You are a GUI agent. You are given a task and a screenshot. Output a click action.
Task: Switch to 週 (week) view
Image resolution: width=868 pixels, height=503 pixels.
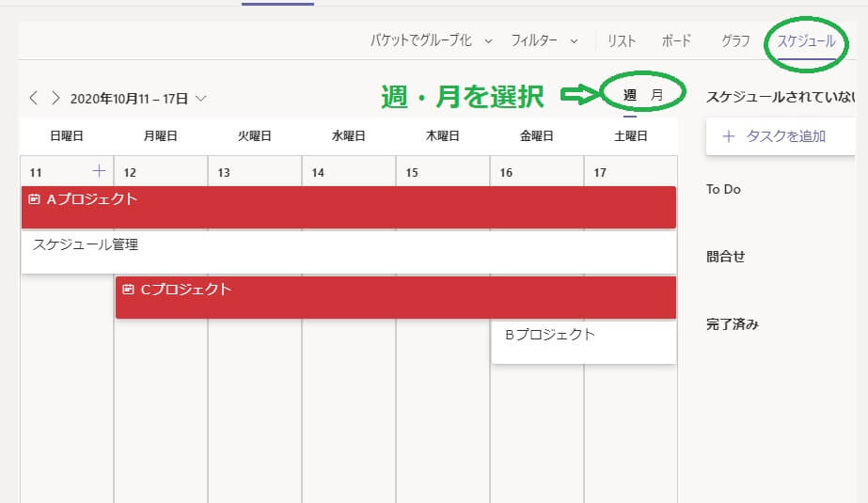point(630,95)
